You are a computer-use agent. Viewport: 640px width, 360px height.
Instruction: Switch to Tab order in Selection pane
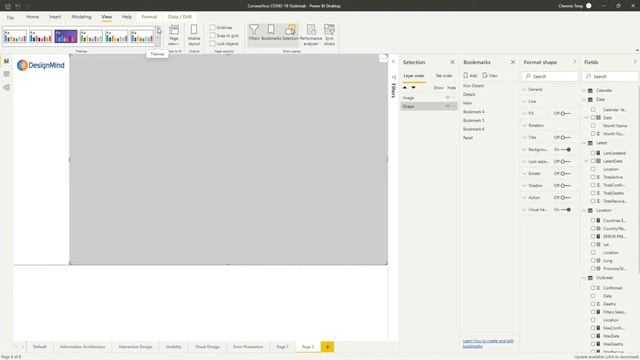[x=444, y=76]
